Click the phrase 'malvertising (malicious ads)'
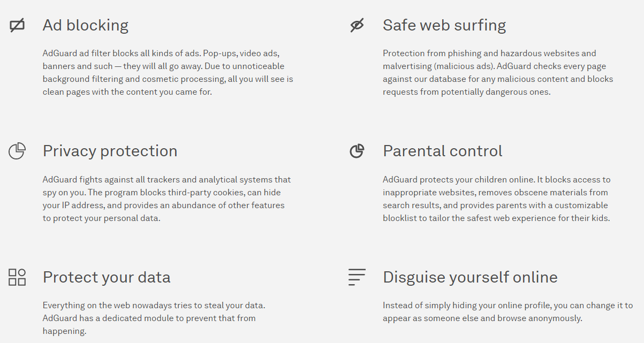The width and height of the screenshot is (644, 343). 438,66
